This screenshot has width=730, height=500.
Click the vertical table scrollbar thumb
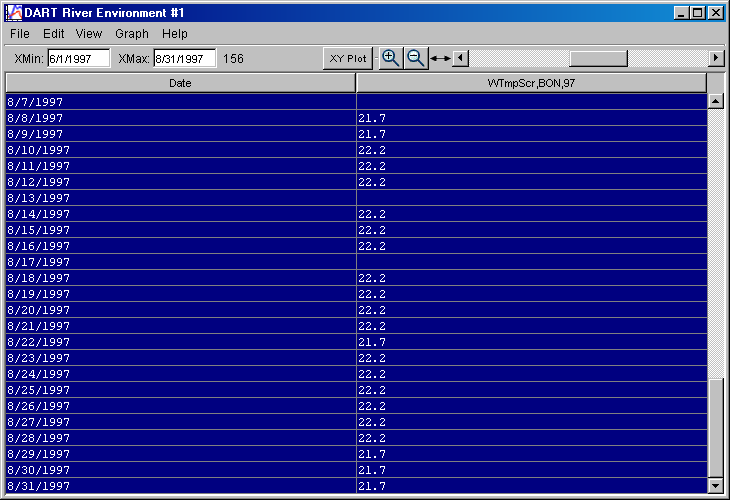click(715, 428)
